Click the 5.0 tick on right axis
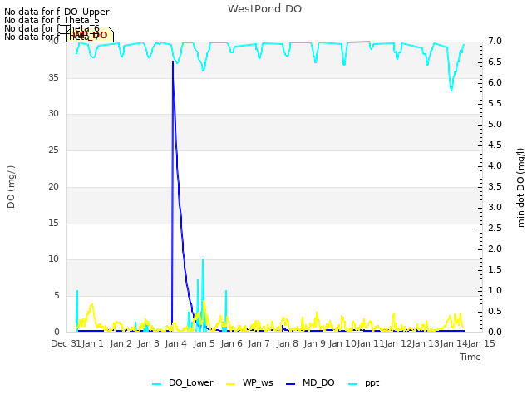The width and height of the screenshot is (532, 399). pos(495,124)
